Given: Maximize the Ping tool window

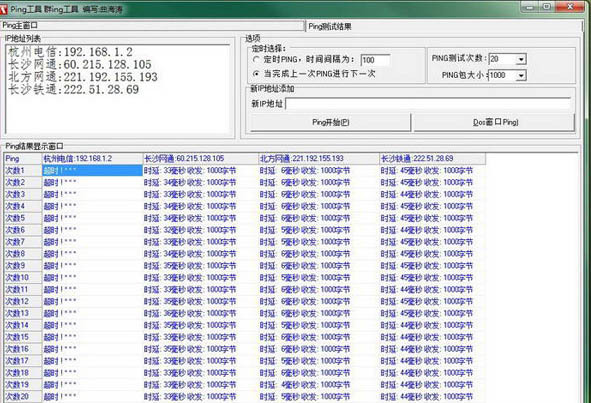Looking at the screenshot, I should 547,6.
